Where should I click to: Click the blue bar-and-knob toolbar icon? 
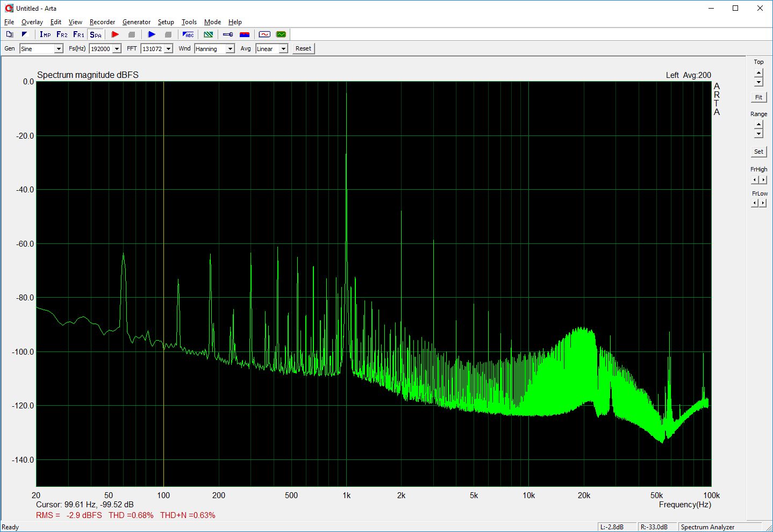tap(228, 34)
